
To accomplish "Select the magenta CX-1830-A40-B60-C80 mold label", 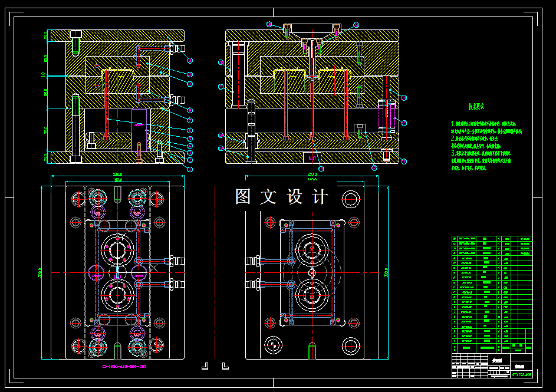I will pyautogui.click(x=124, y=367).
